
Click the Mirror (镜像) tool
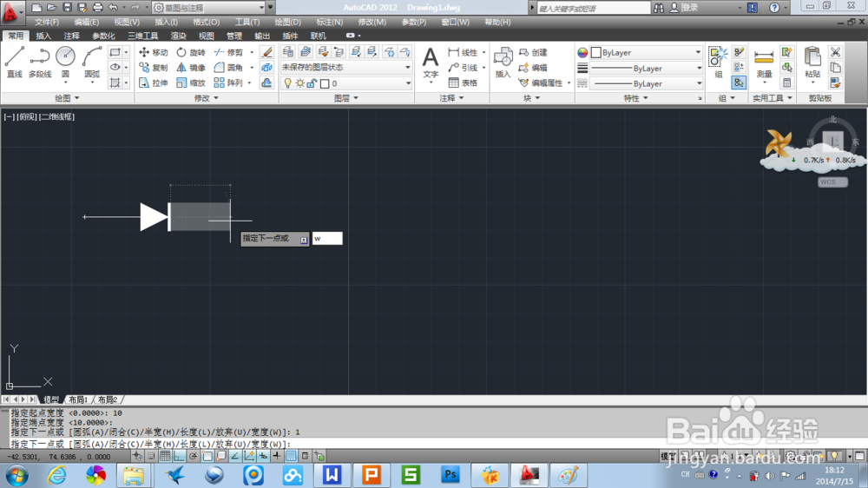tap(191, 68)
